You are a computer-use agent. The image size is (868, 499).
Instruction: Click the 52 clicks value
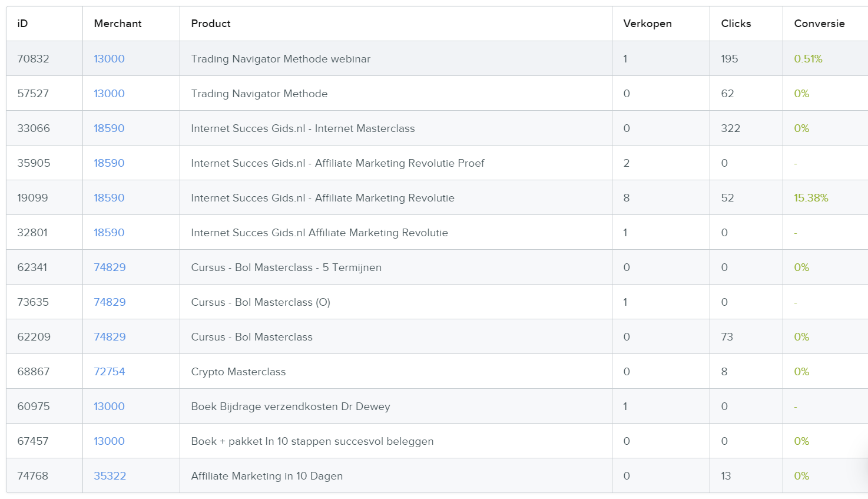pos(727,198)
